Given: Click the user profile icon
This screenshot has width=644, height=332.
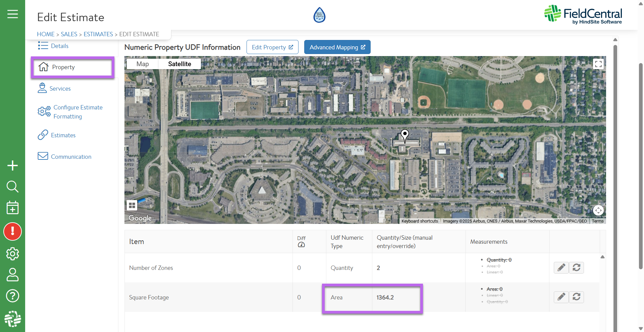Looking at the screenshot, I should tap(12, 275).
